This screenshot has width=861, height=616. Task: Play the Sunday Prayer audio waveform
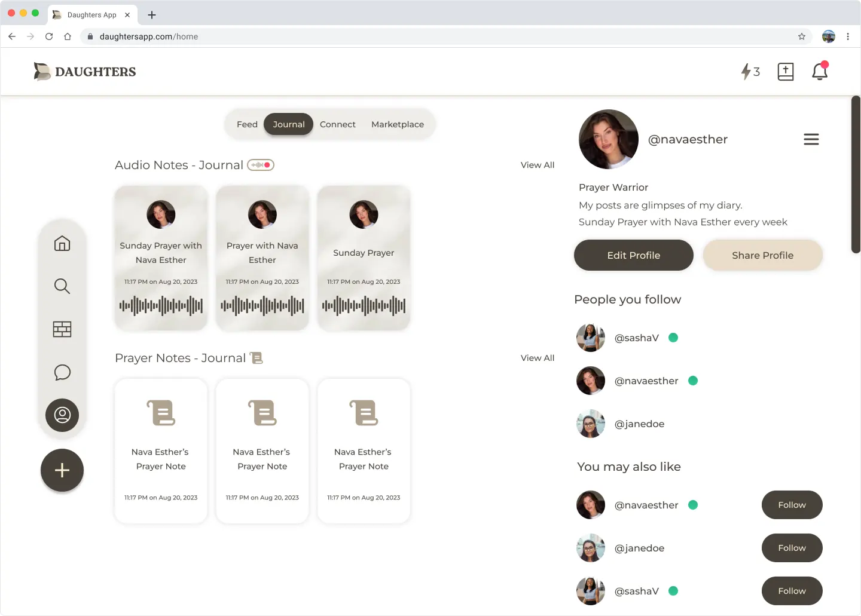click(364, 306)
